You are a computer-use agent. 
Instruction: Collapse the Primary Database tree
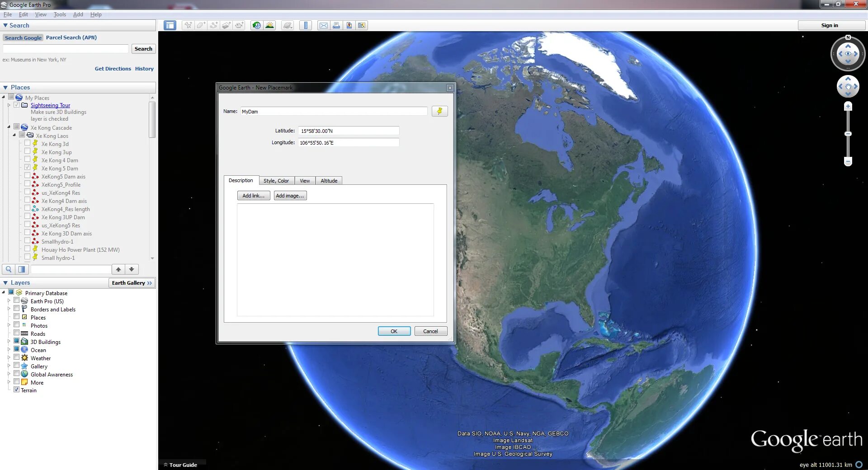(4, 292)
